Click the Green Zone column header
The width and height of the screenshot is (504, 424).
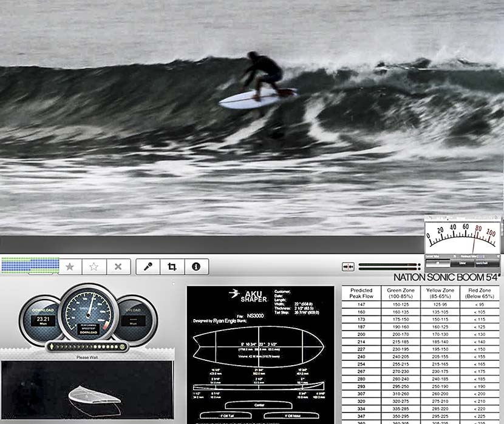401,293
